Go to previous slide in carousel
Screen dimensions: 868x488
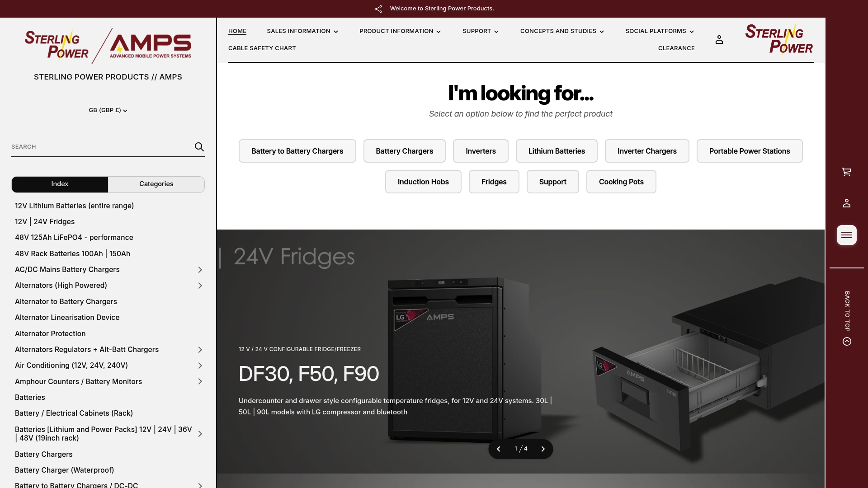coord(499,449)
